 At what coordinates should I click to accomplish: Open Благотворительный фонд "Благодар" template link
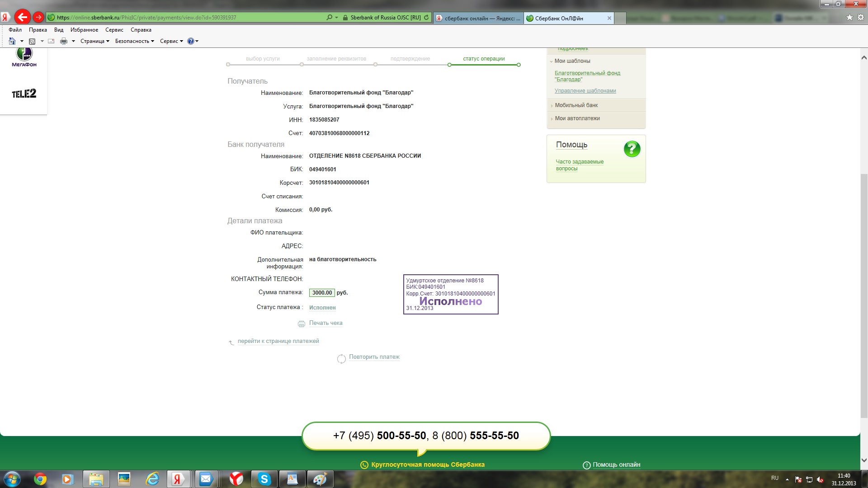[x=587, y=76]
